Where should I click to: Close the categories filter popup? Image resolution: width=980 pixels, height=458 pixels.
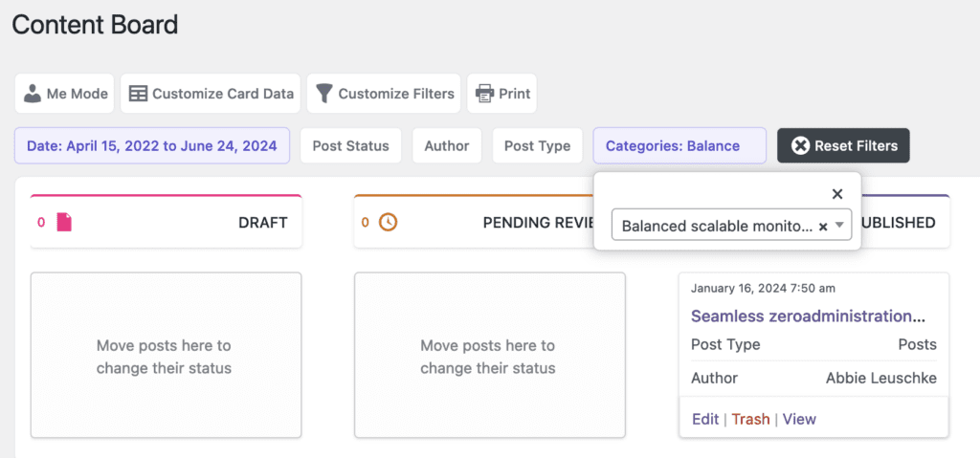(837, 194)
